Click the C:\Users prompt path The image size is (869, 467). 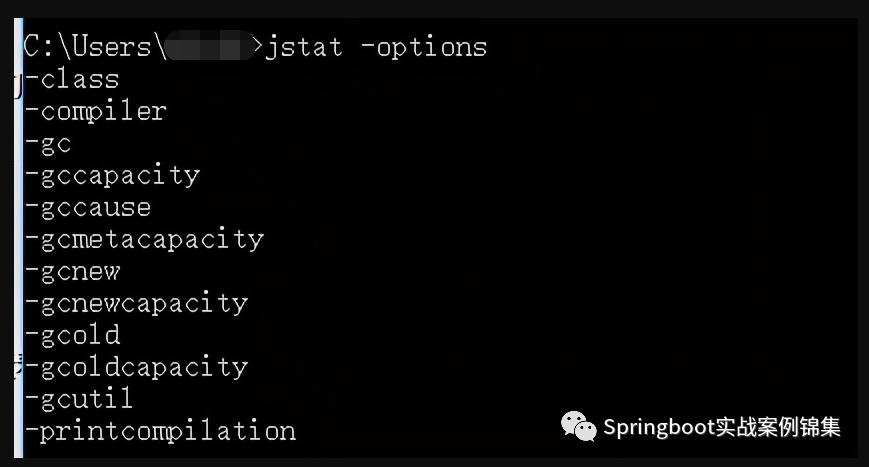(x=95, y=47)
